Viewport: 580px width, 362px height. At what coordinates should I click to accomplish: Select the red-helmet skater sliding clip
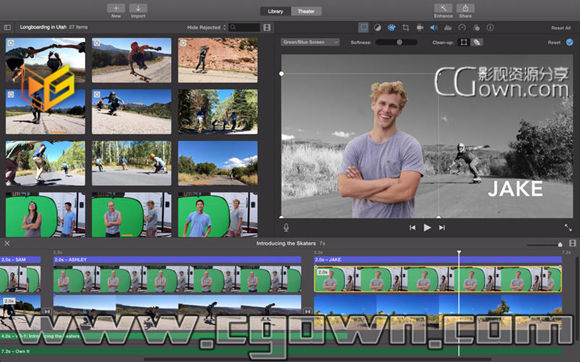(132, 60)
